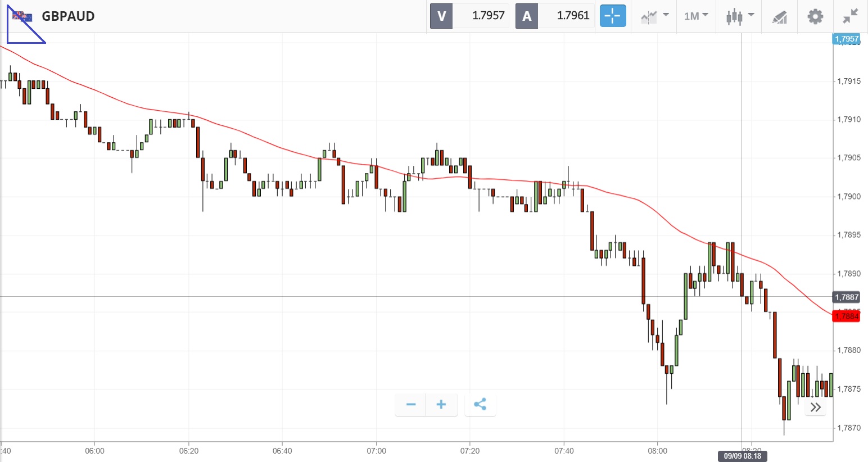Click the GBPAUD symbol name

click(68, 16)
